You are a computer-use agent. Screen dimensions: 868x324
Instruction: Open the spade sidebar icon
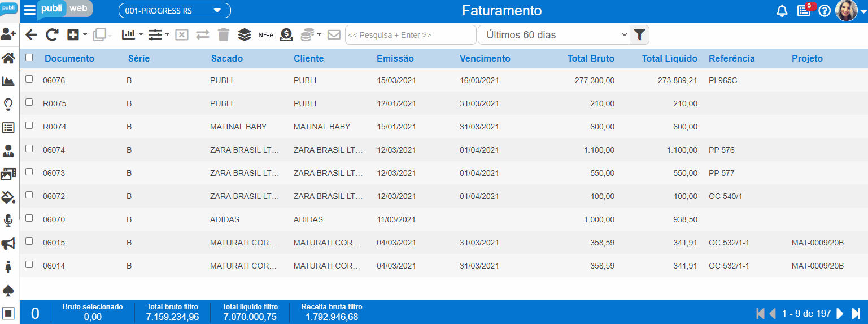(x=8, y=290)
